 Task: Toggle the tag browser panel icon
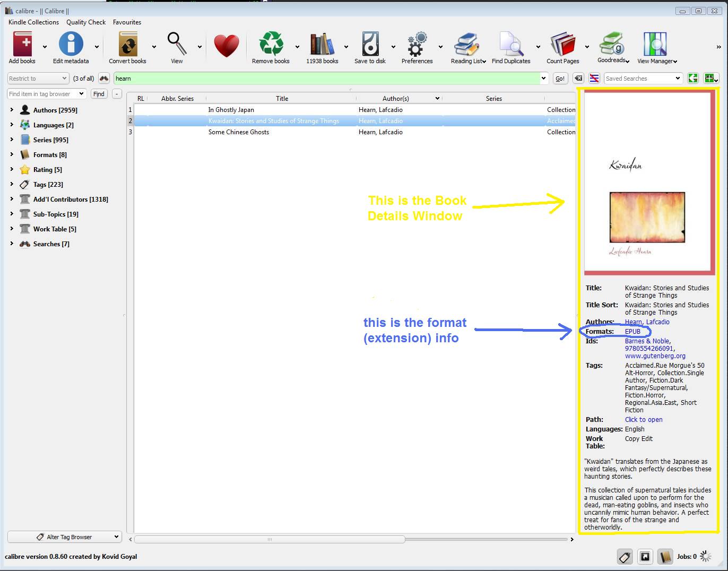pyautogui.click(x=625, y=557)
